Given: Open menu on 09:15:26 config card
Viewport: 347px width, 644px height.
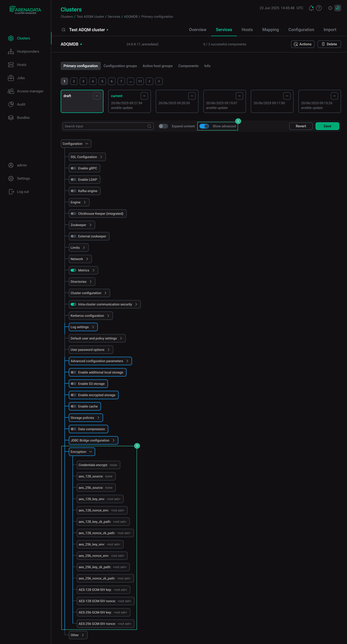Looking at the screenshot, I should [x=334, y=96].
